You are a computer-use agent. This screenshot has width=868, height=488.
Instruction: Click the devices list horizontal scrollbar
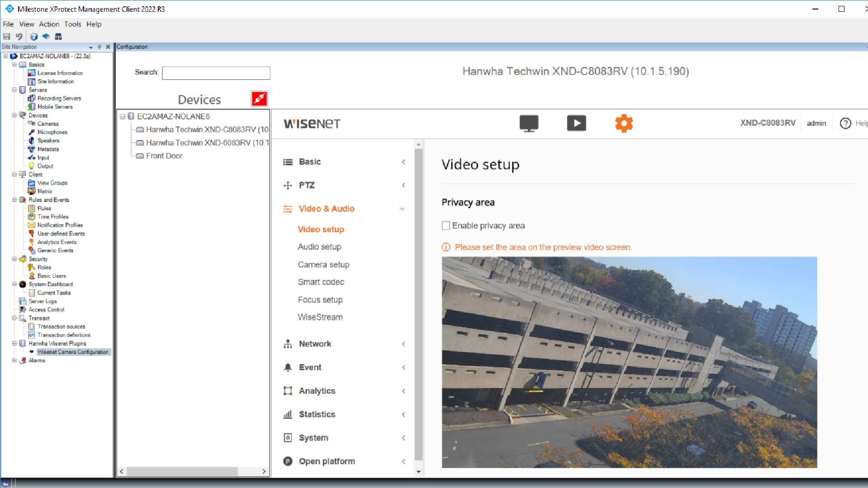tap(182, 471)
